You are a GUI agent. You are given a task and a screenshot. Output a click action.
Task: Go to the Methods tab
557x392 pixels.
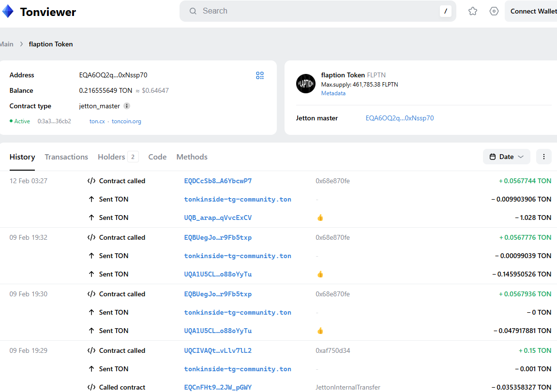(x=192, y=157)
